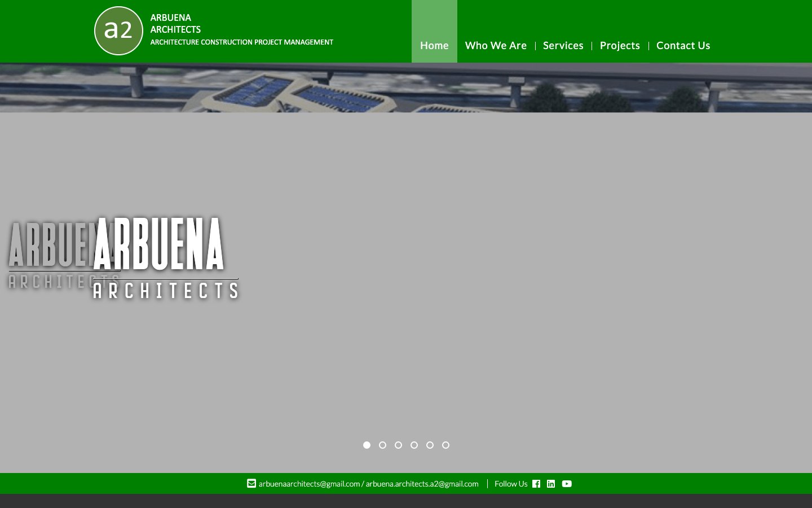Navigate to the Projects section
Screen dimensions: 812x508
(x=620, y=45)
